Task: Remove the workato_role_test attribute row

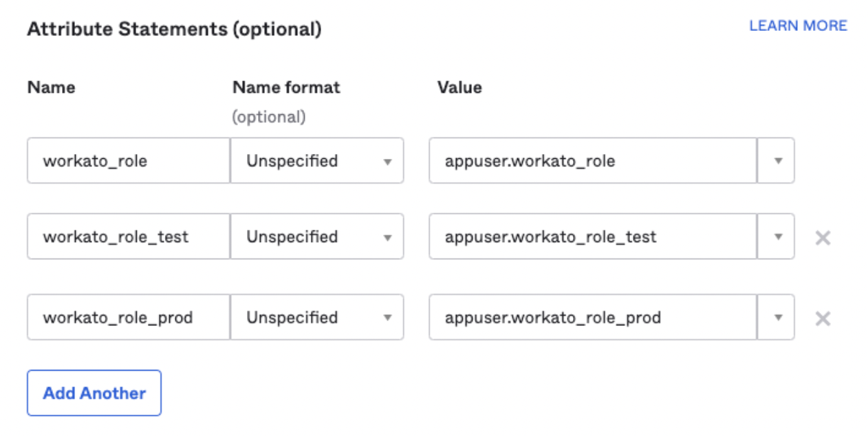Action: [823, 238]
